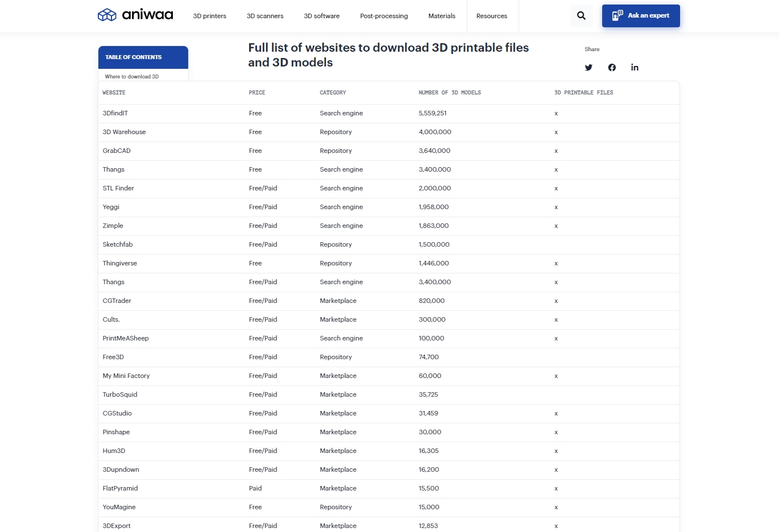Select the GrabCAD website cell
The height and width of the screenshot is (532, 779).
(117, 151)
